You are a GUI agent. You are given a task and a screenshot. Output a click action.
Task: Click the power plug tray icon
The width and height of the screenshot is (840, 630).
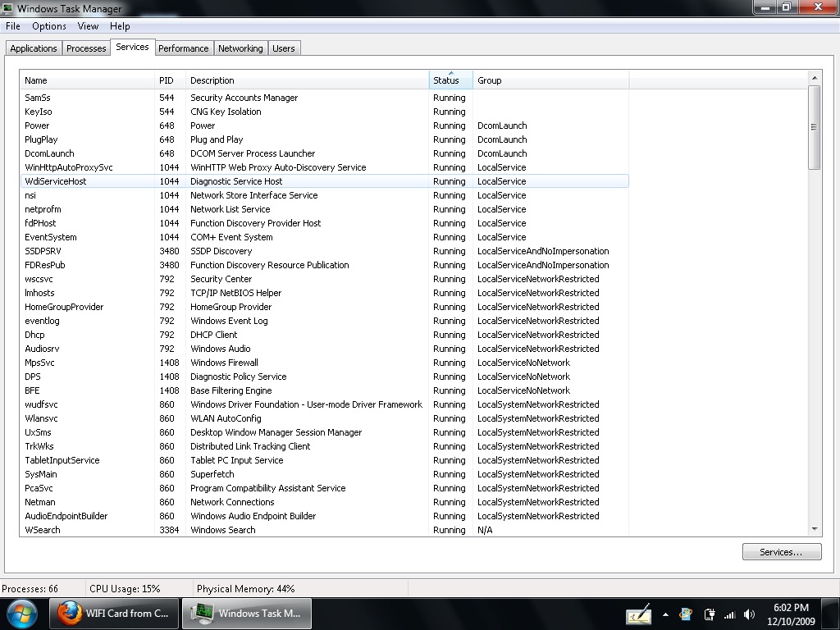point(710,614)
